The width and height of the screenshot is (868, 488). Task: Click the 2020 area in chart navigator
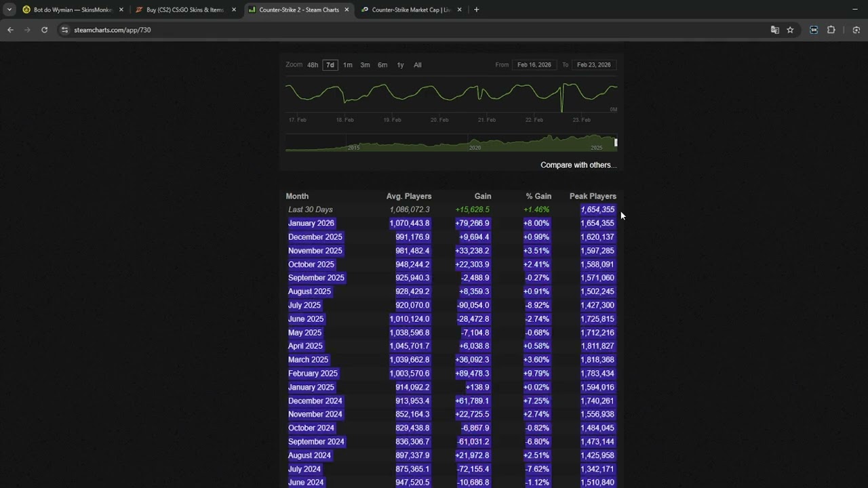pos(475,147)
